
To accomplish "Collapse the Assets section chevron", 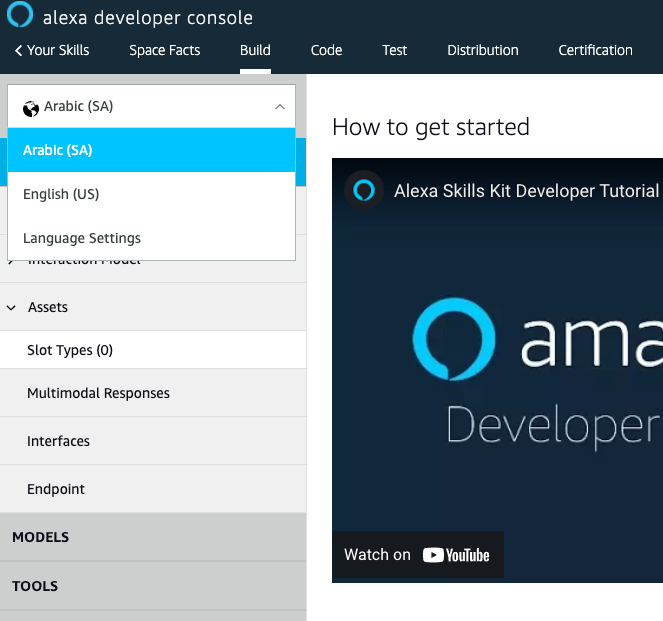I will [x=12, y=308].
